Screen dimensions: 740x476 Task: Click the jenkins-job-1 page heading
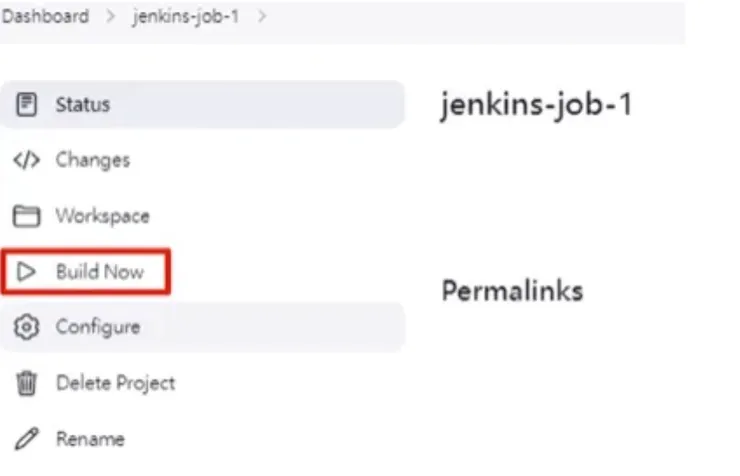(x=536, y=105)
